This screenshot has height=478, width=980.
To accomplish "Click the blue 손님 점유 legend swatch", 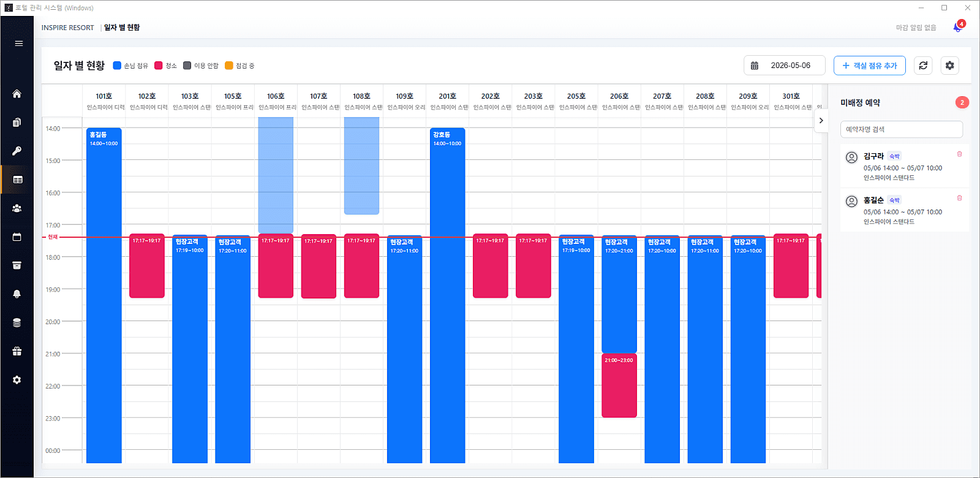I will point(117,66).
